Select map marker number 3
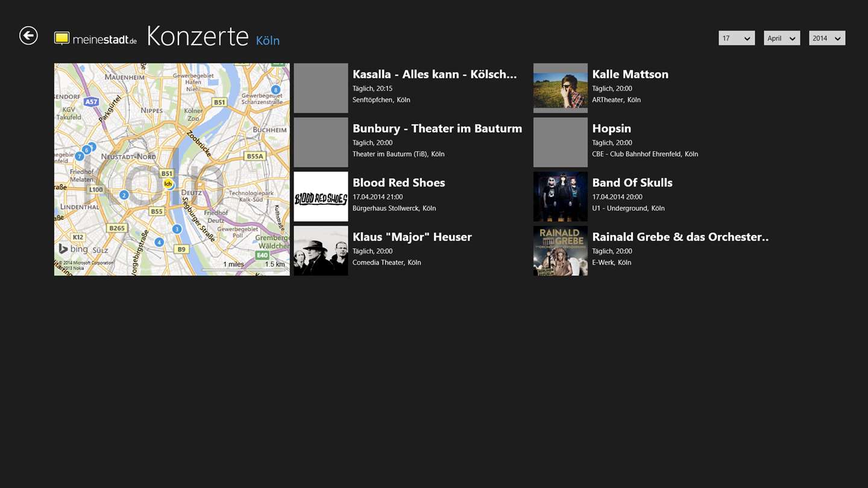The height and width of the screenshot is (488, 868). 177,228
